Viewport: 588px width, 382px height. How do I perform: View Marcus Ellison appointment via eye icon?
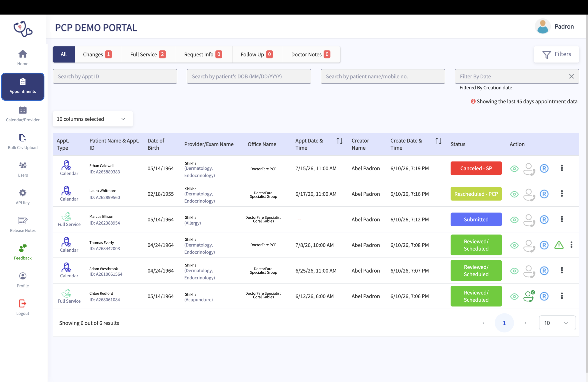(514, 220)
